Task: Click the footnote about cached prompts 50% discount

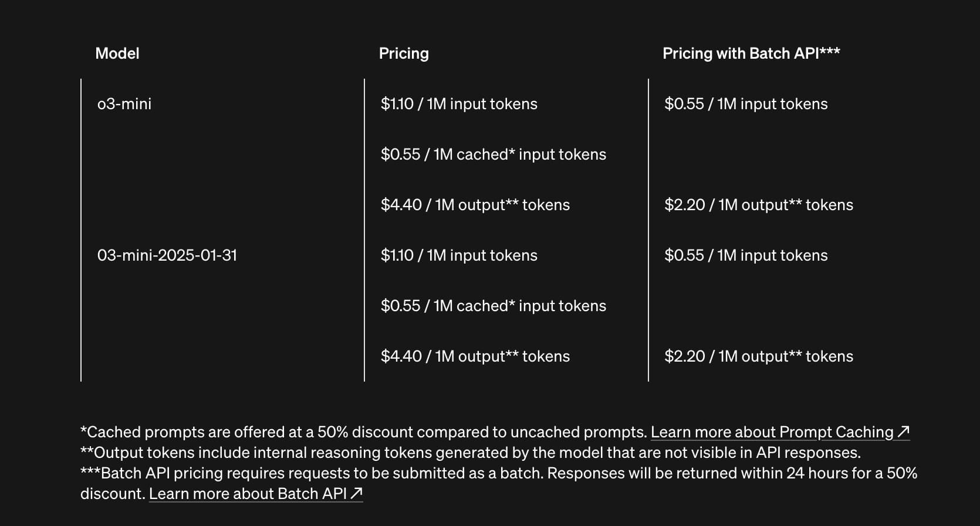Action: (x=364, y=432)
